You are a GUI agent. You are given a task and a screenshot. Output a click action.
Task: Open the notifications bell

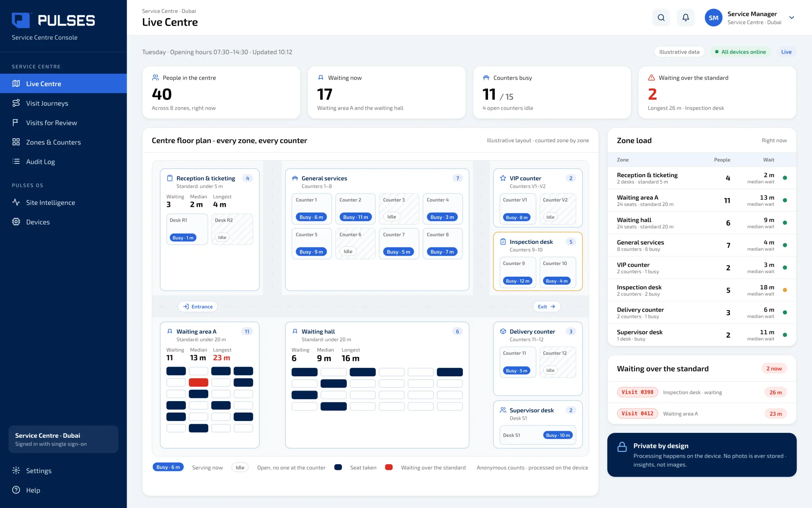(x=685, y=17)
